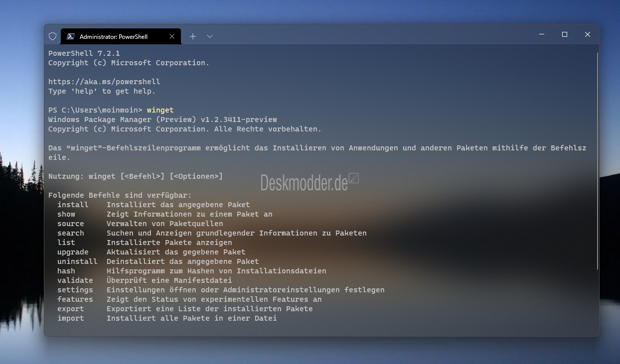Click the 'source' command name
Image resolution: width=620 pixels, height=364 pixels.
tap(71, 224)
